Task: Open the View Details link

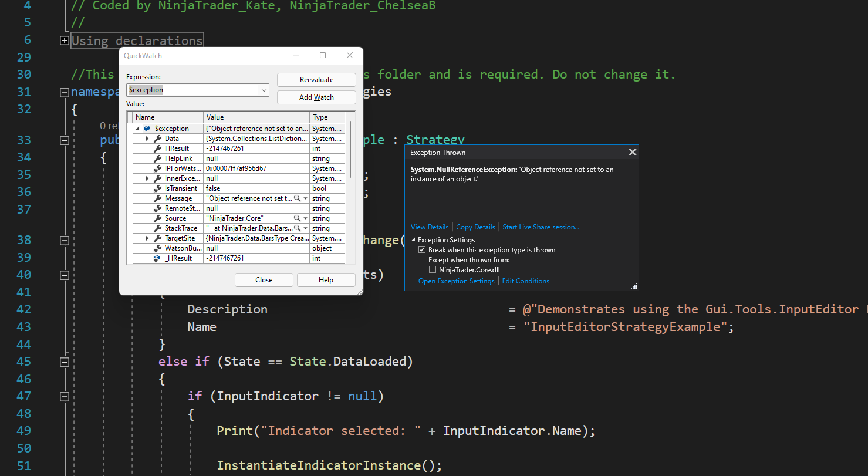Action: click(x=430, y=227)
